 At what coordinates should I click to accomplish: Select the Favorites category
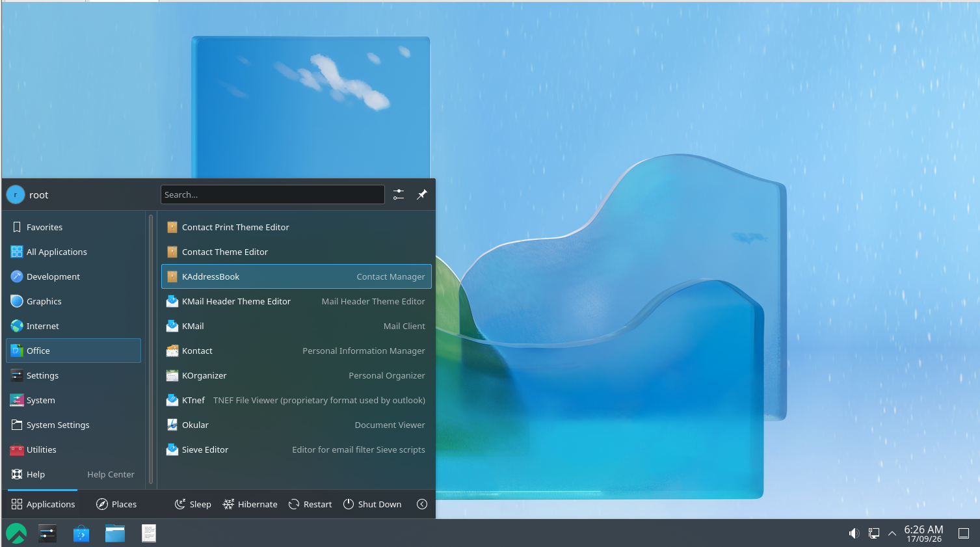[x=73, y=227]
